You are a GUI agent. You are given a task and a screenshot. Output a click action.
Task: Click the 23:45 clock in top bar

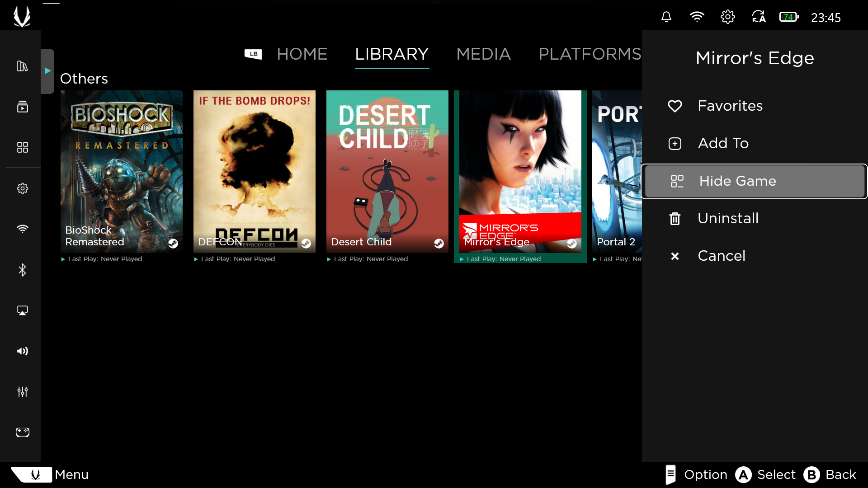pyautogui.click(x=826, y=18)
